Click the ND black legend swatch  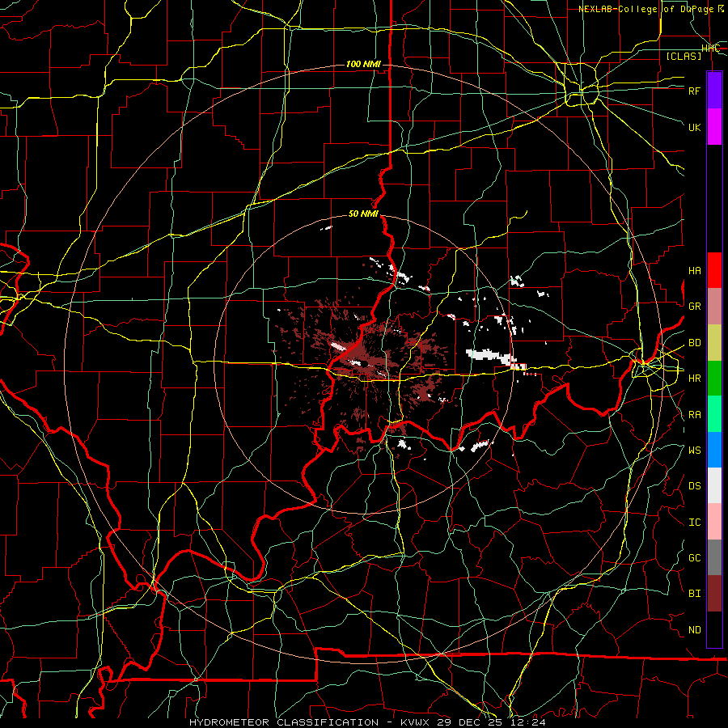(x=714, y=629)
